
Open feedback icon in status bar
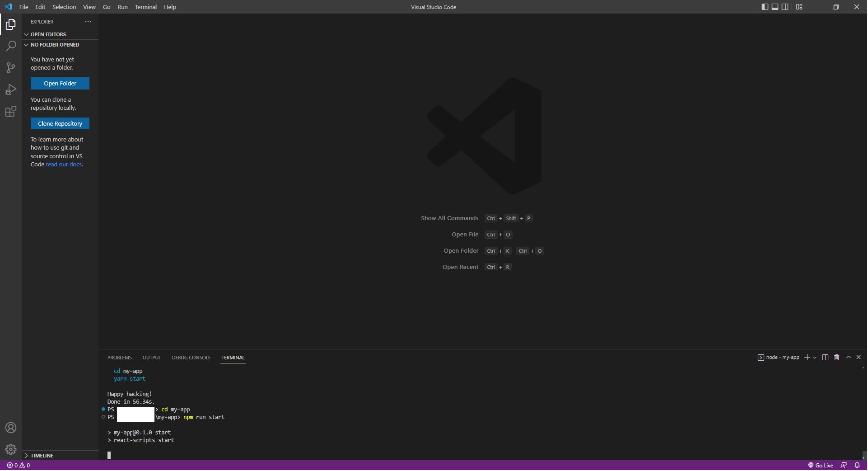pyautogui.click(x=844, y=466)
